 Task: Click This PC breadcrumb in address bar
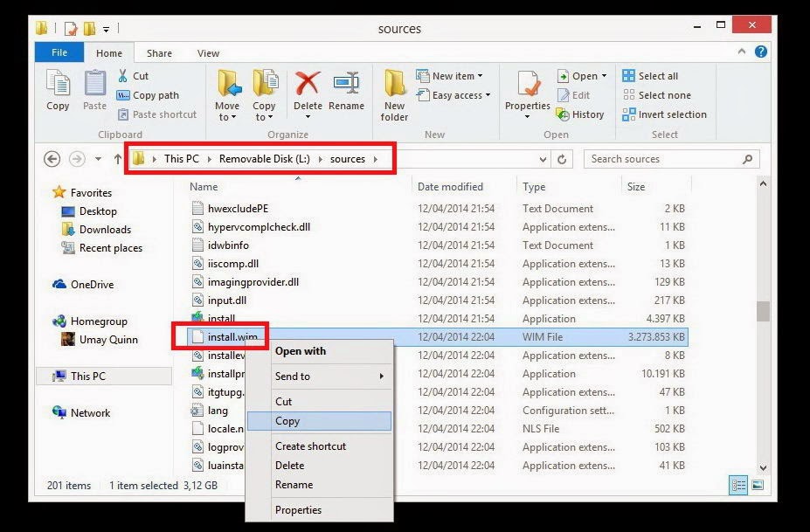click(182, 159)
